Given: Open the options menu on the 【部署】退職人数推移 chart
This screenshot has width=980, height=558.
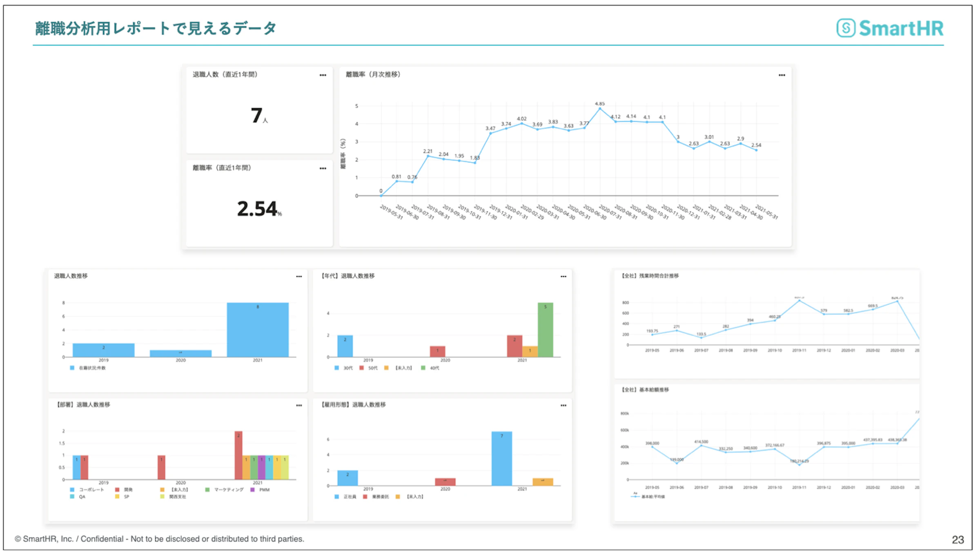Looking at the screenshot, I should pos(299,405).
